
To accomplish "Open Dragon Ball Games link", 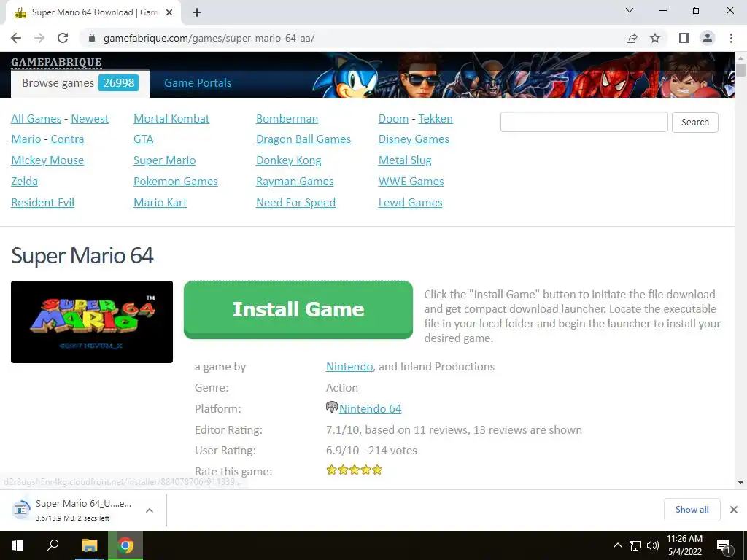I will click(303, 139).
